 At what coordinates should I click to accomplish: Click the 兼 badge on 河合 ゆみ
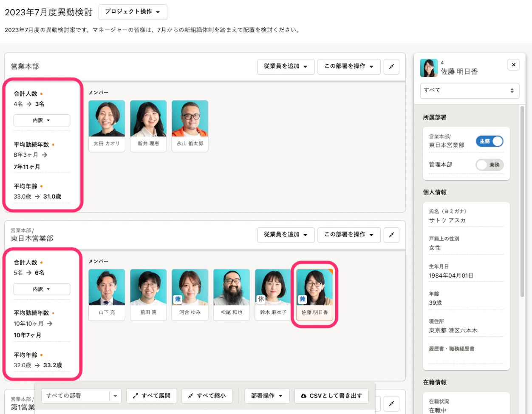pyautogui.click(x=178, y=299)
